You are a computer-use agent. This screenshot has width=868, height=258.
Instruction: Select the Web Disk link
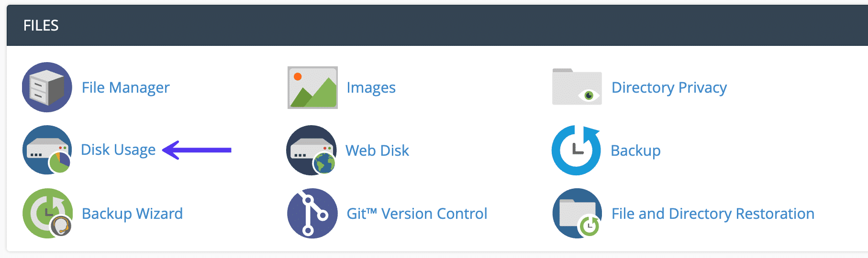[x=377, y=150]
